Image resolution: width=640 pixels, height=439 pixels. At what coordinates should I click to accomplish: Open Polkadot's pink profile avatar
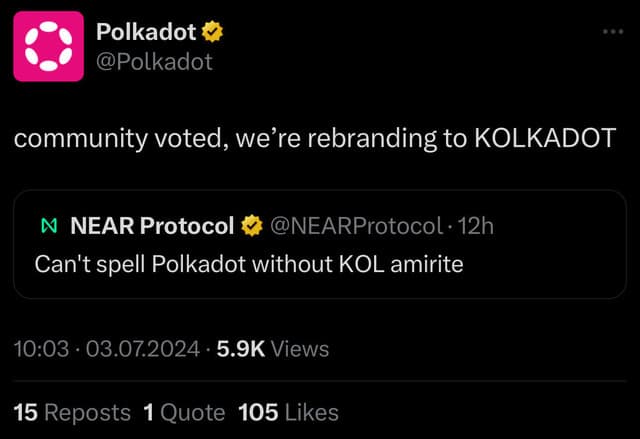click(49, 46)
